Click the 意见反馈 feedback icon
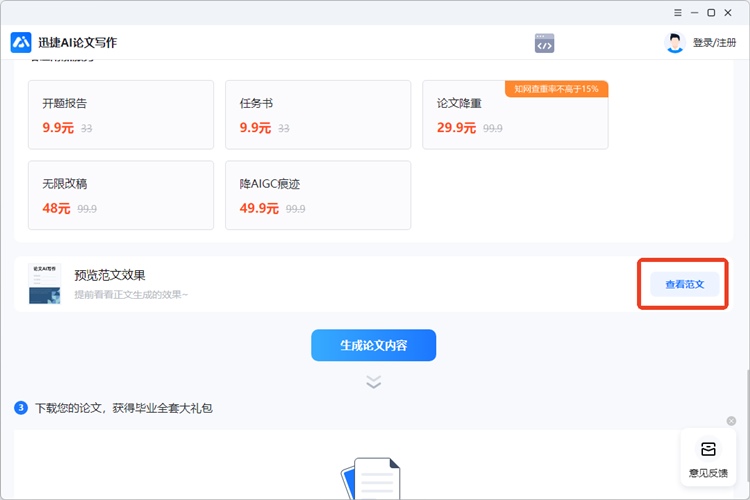750x500 pixels. (x=708, y=449)
